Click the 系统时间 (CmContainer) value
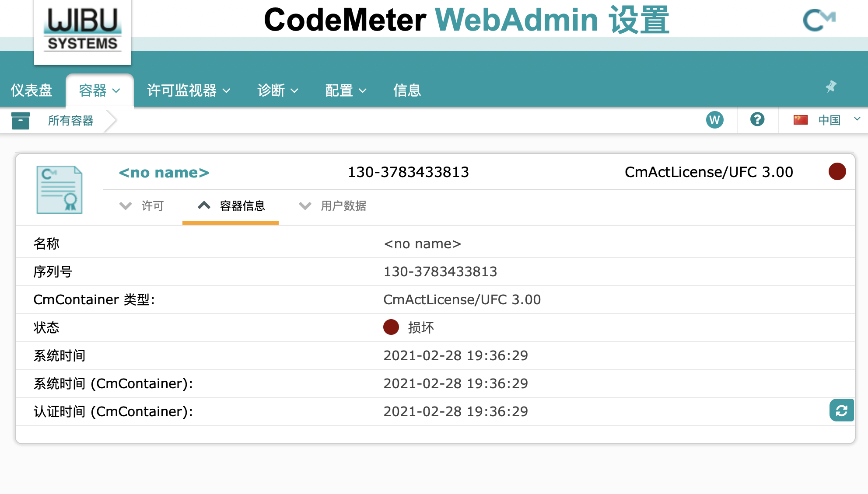The height and width of the screenshot is (494, 868). click(455, 383)
